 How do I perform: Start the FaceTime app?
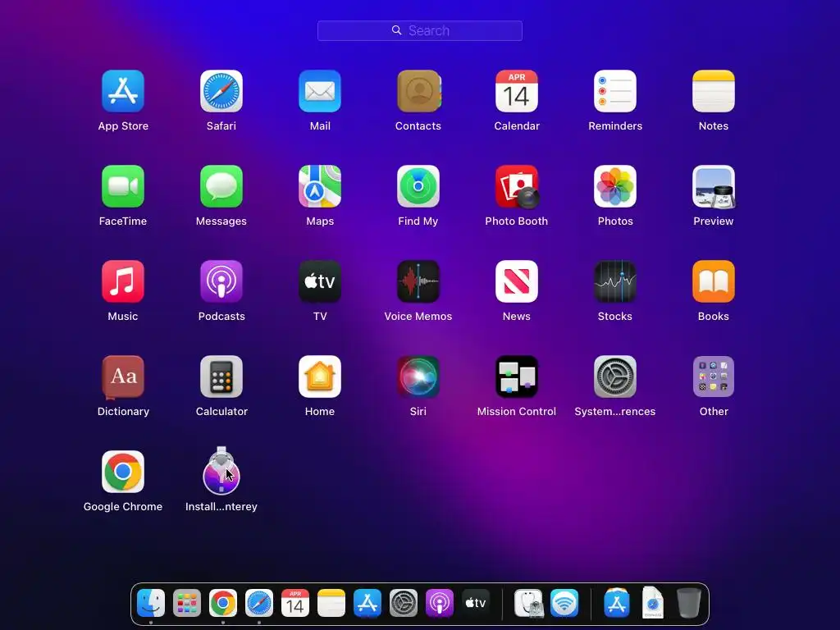[x=123, y=186]
